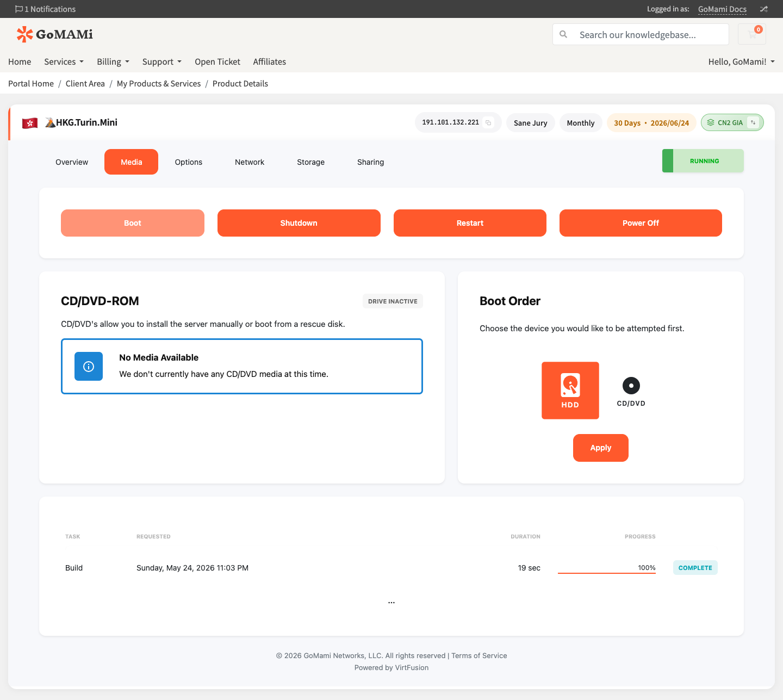Image resolution: width=783 pixels, height=700 pixels.
Task: Switch to the Options tab
Action: [189, 162]
